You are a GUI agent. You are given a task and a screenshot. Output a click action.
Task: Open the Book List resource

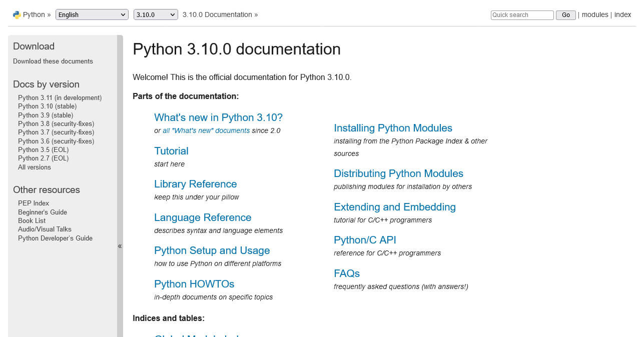[32, 220]
